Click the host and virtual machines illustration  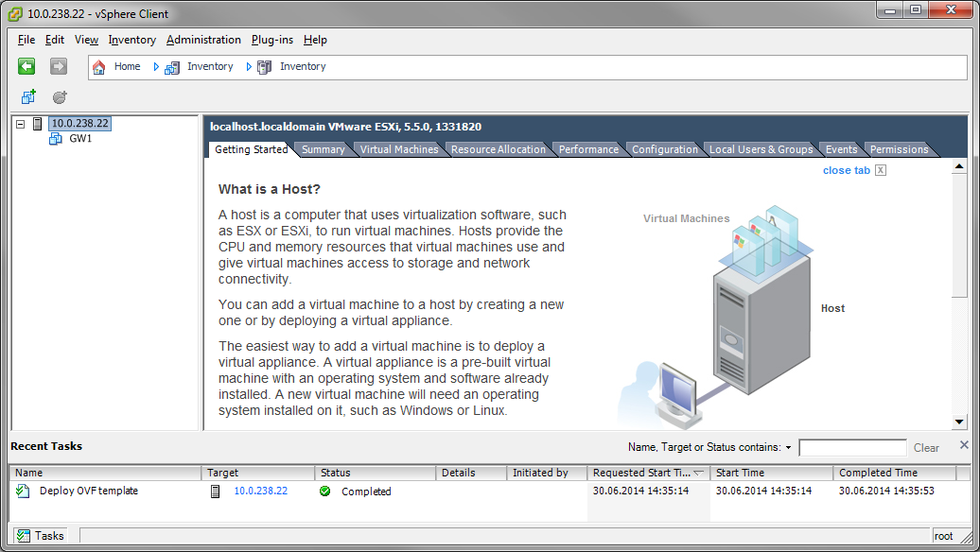tap(731, 318)
